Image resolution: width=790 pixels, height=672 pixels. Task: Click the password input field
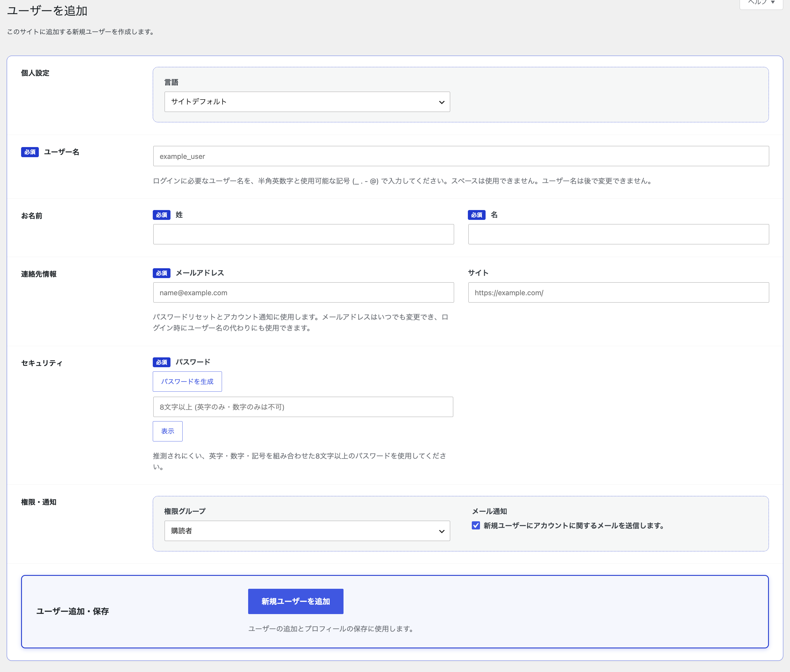[x=303, y=407]
